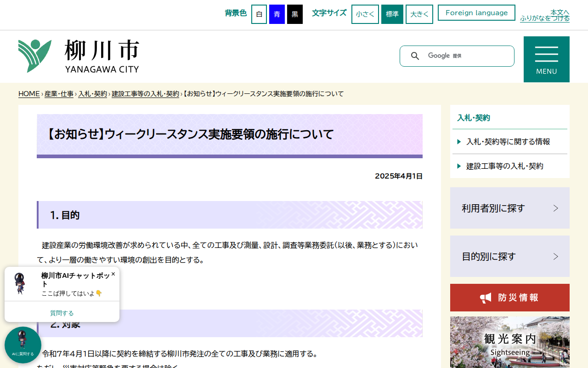The image size is (588, 368).
Task: Go to HOME breadcrumb
Action: pyautogui.click(x=29, y=94)
